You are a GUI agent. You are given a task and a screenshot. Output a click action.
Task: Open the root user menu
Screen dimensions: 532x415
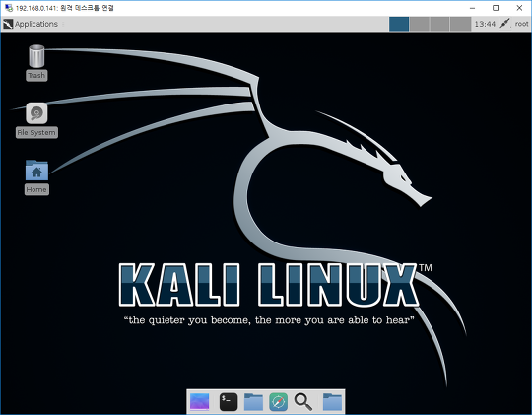click(x=521, y=24)
